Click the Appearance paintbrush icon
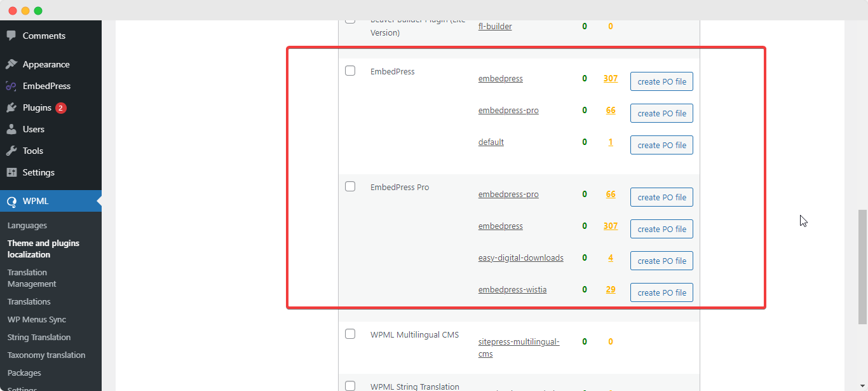This screenshot has width=868, height=391. [x=11, y=64]
